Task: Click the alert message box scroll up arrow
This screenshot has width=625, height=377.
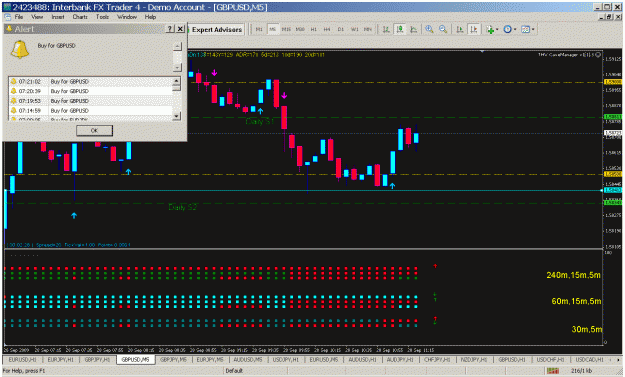Action: 177,47
